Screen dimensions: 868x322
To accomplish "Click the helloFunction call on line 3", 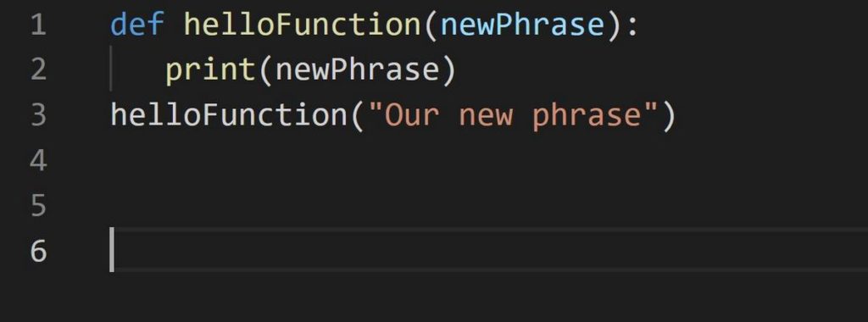I will 229,115.
